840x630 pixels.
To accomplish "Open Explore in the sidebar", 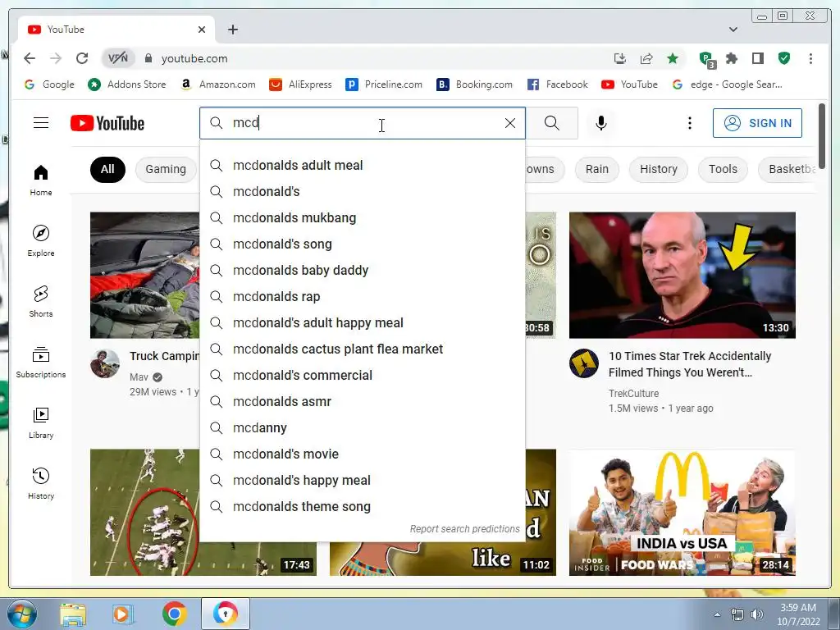I will coord(41,241).
